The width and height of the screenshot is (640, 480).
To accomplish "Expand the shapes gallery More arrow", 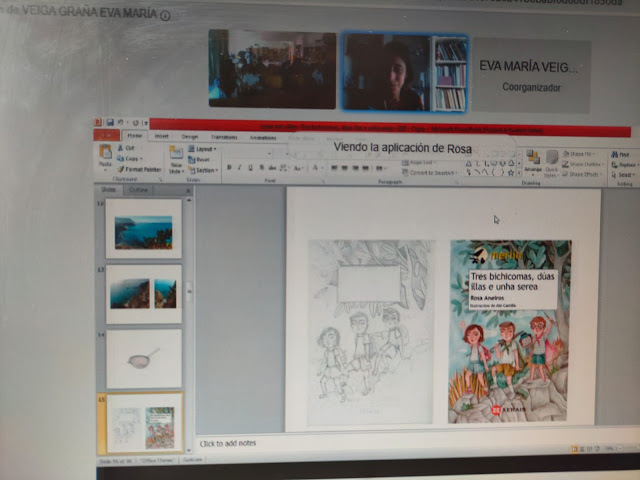I will click(519, 173).
